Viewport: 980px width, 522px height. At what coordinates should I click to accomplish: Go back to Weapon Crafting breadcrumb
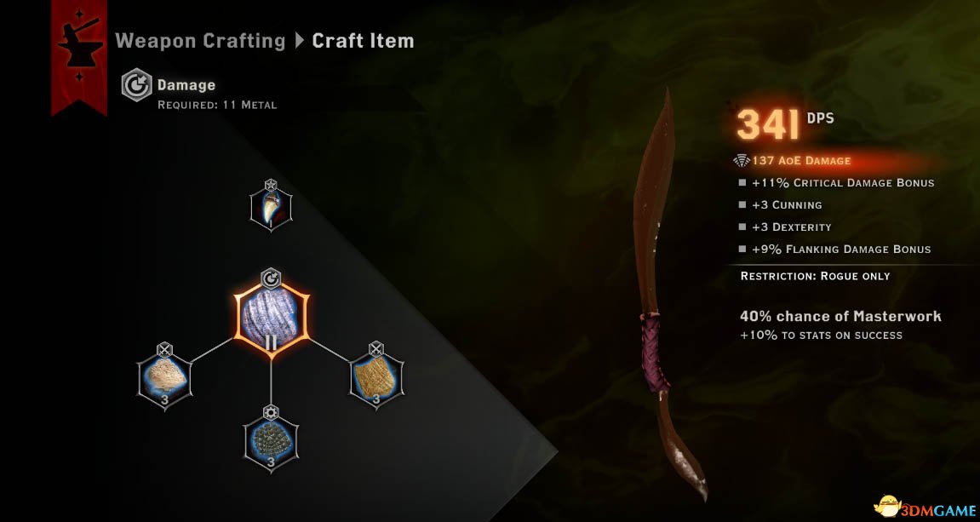click(x=201, y=41)
